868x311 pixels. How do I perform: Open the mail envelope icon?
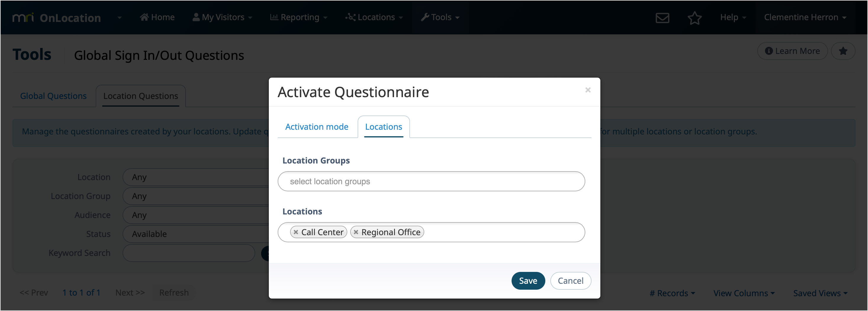(x=662, y=17)
